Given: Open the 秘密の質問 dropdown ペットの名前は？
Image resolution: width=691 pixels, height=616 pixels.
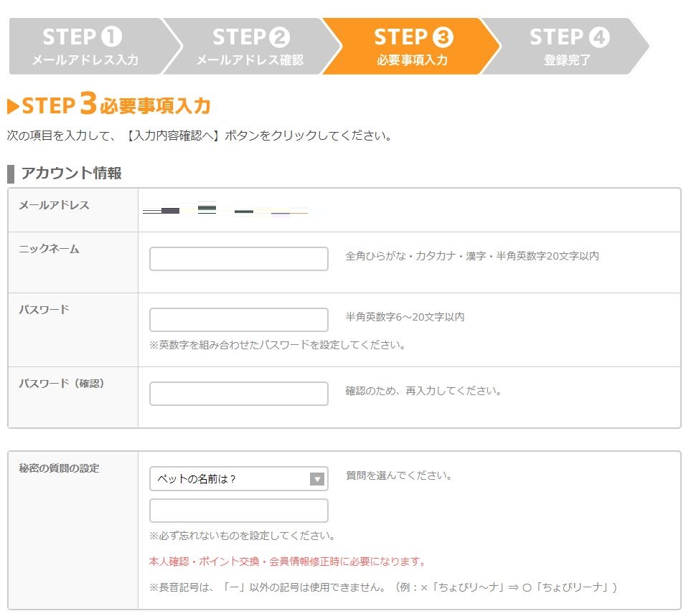Looking at the screenshot, I should pyautogui.click(x=239, y=478).
